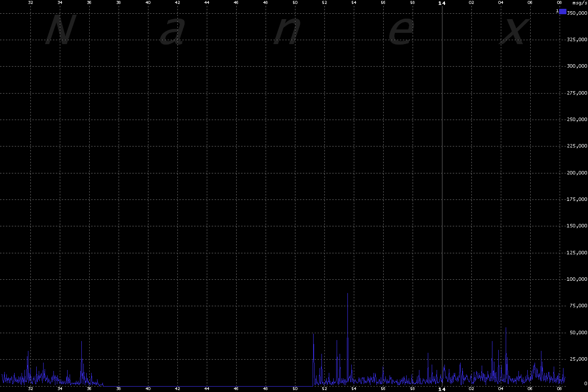
Task: Click the bold 14 hour label on bottom axis
Action: [442, 389]
